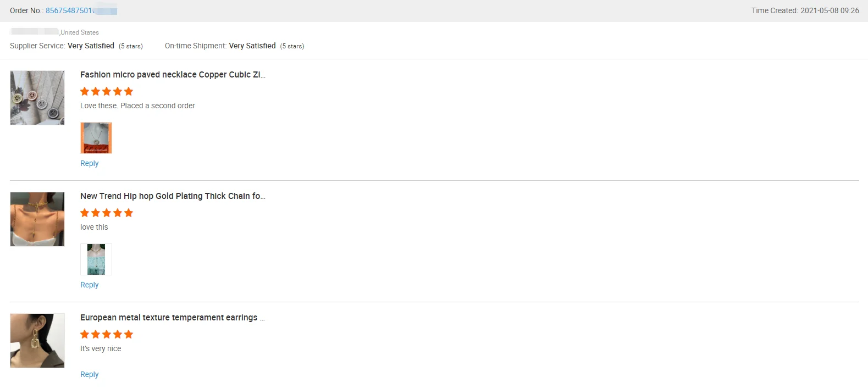Click the Supplier Service Very Satisfied rating
Screen dimensions: 868x388
coord(91,46)
